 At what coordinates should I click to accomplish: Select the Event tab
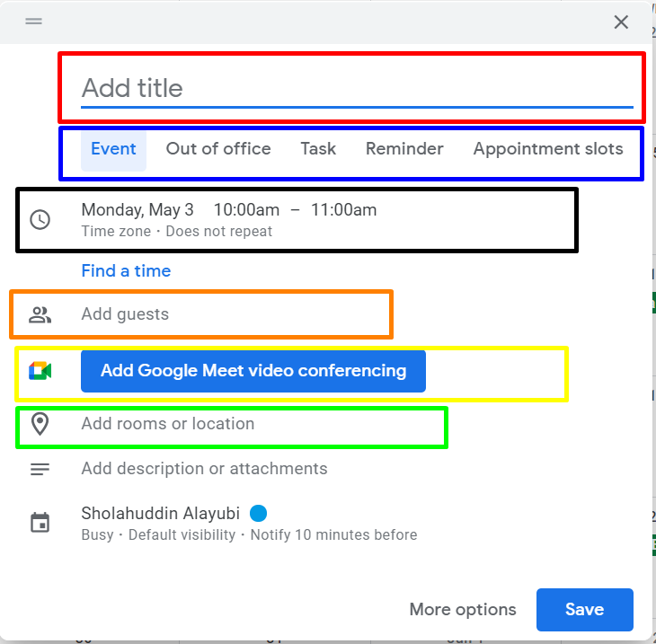tap(113, 149)
